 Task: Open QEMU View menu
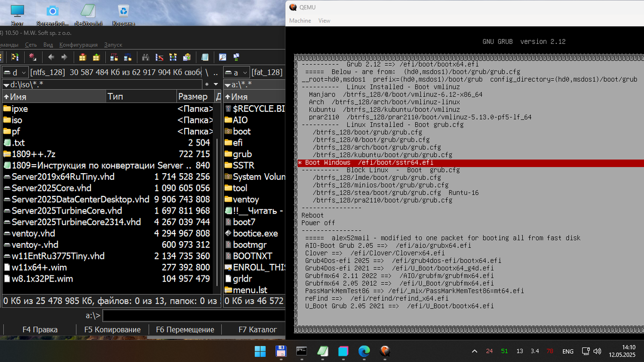click(325, 21)
